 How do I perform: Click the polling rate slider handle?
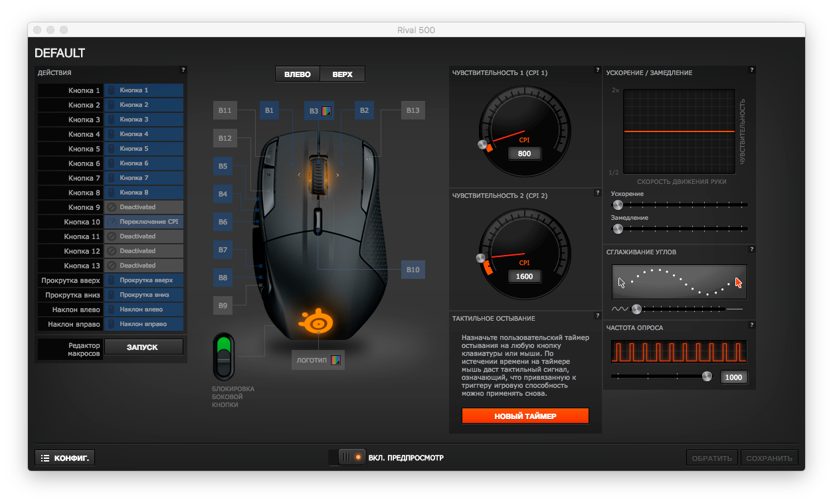pyautogui.click(x=707, y=377)
